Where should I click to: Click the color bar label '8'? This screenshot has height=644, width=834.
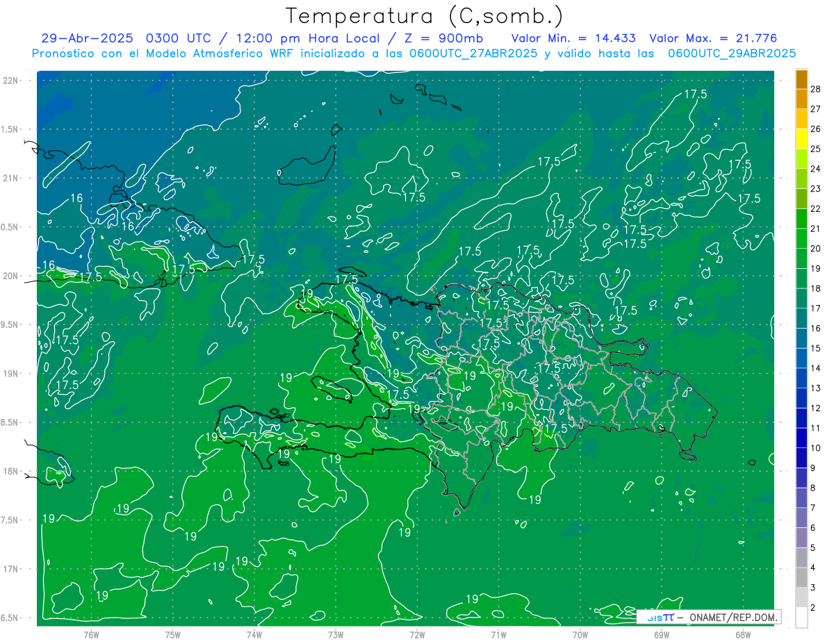tap(813, 488)
